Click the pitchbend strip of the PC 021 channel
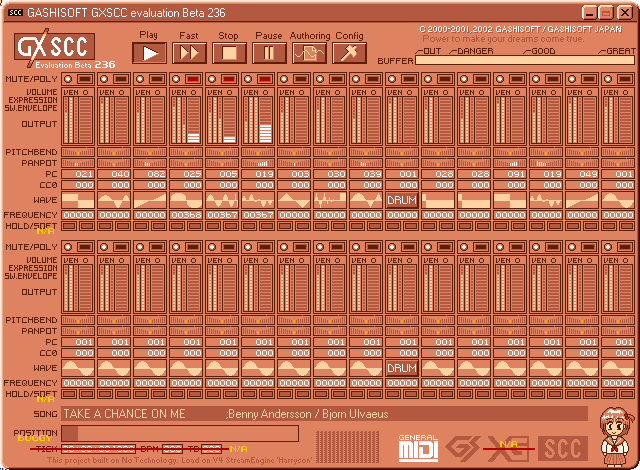640x470 pixels. (x=78, y=153)
